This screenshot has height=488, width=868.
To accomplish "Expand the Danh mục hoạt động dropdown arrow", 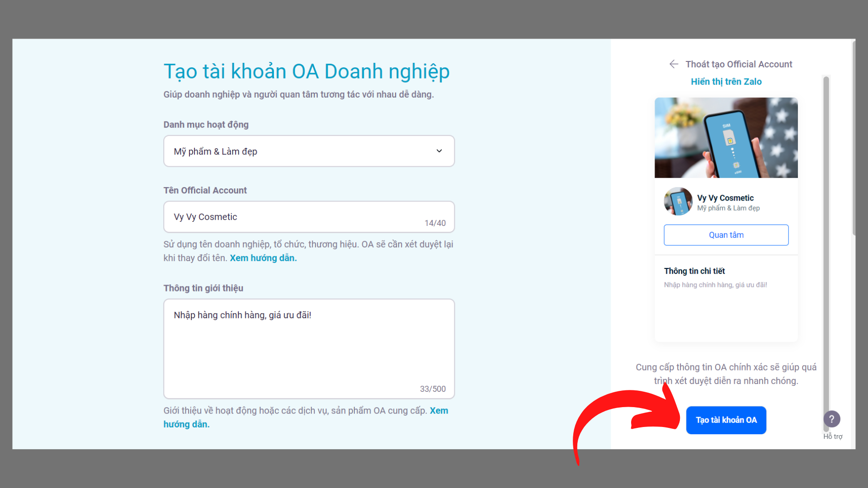I will click(439, 151).
